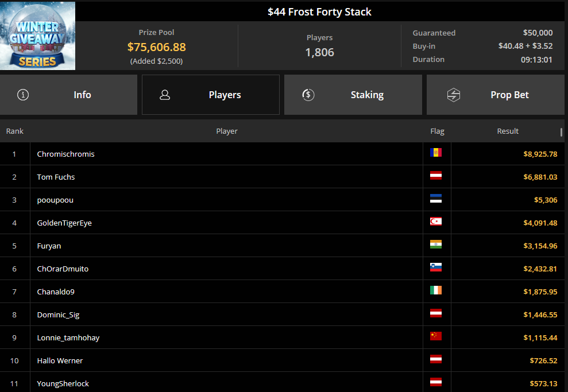Click Lonnie_tamhohay's China flag icon

(436, 336)
